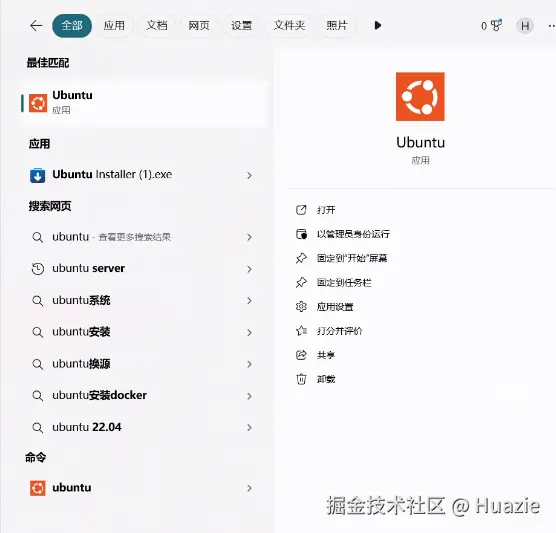Click the search icon beside ubuntu 22.04

click(38, 428)
